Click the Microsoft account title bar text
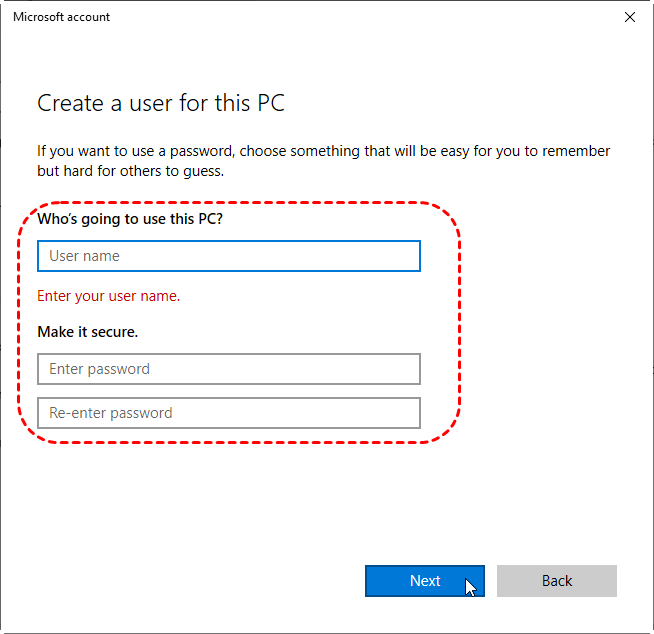 pos(62,17)
